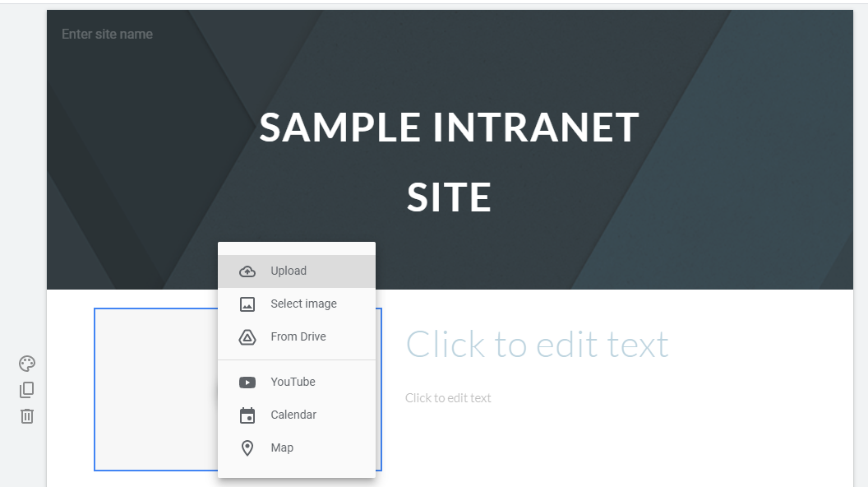Choose Upload from the insert menu
This screenshot has width=868, height=487.
pyautogui.click(x=289, y=271)
